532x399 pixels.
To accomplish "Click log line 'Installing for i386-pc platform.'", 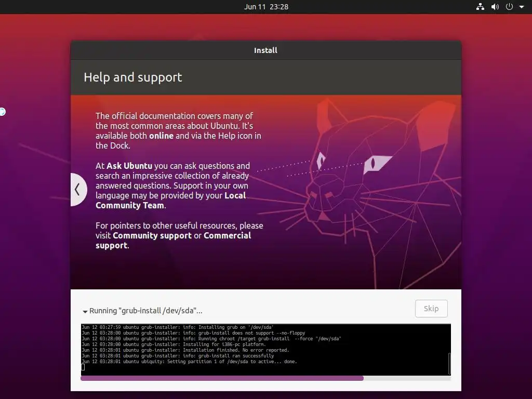I will [x=174, y=344].
